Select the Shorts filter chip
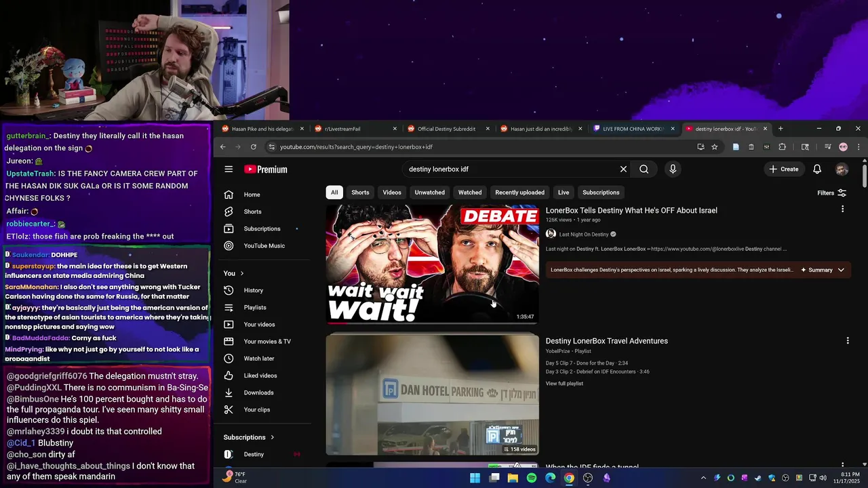Image resolution: width=868 pixels, height=488 pixels. 360,192
